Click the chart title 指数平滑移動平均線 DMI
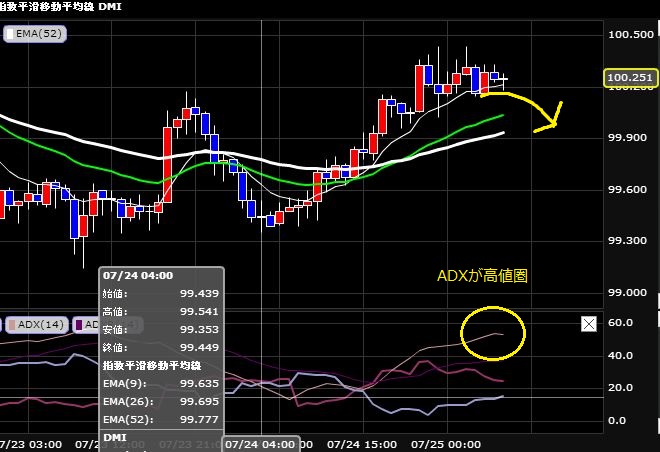Image resolution: width=660 pixels, height=452 pixels. pyautogui.click(x=60, y=6)
